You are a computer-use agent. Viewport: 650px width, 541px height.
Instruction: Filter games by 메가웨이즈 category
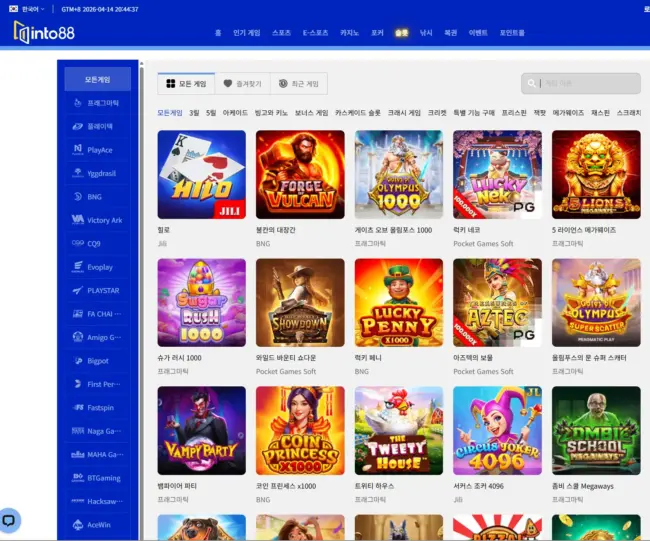(568, 113)
